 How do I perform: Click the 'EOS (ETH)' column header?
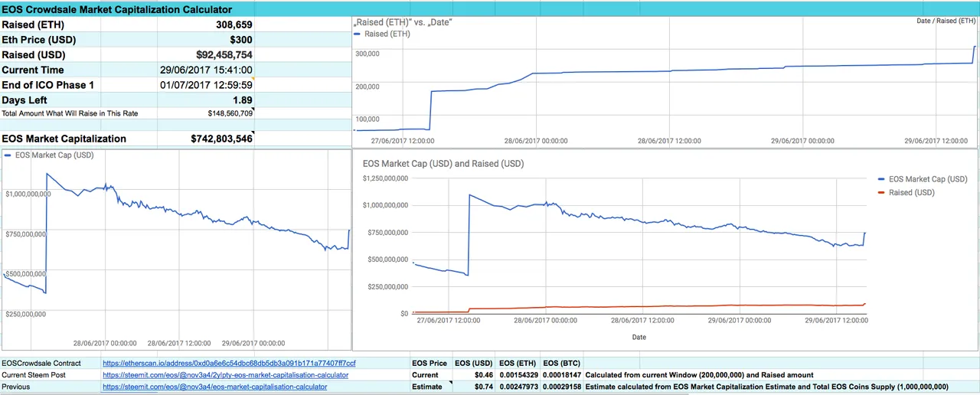(x=517, y=363)
